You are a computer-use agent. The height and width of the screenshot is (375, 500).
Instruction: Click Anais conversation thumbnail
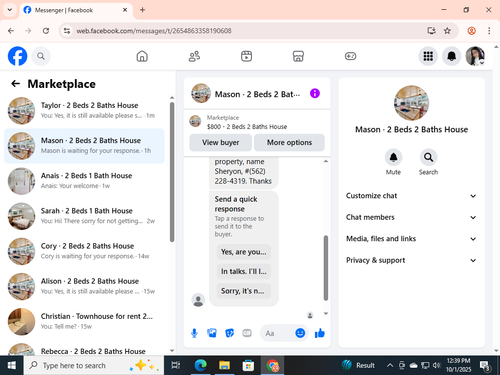21,181
